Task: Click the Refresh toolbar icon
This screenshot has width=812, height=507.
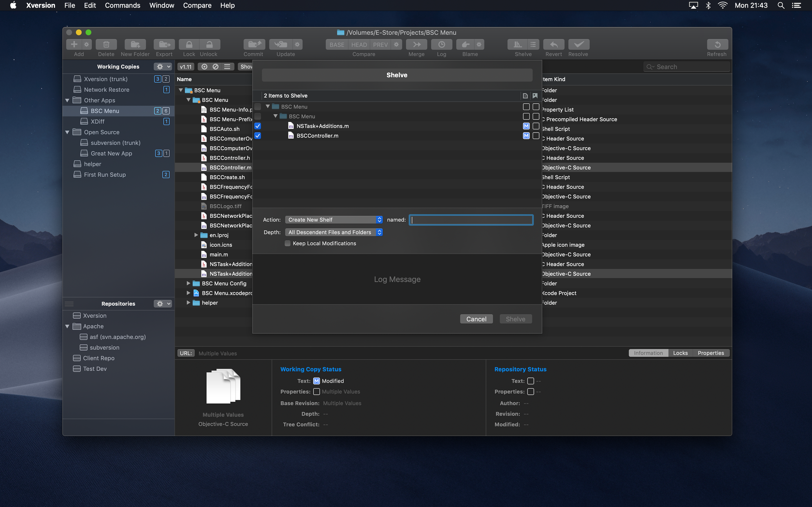Action: tap(717, 45)
